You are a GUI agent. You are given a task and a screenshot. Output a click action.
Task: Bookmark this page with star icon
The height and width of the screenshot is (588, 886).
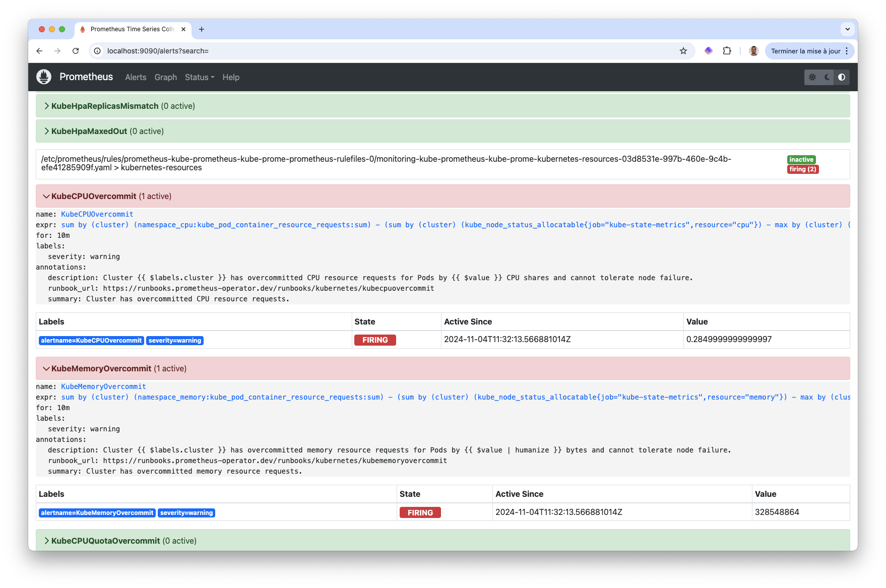[x=683, y=51]
